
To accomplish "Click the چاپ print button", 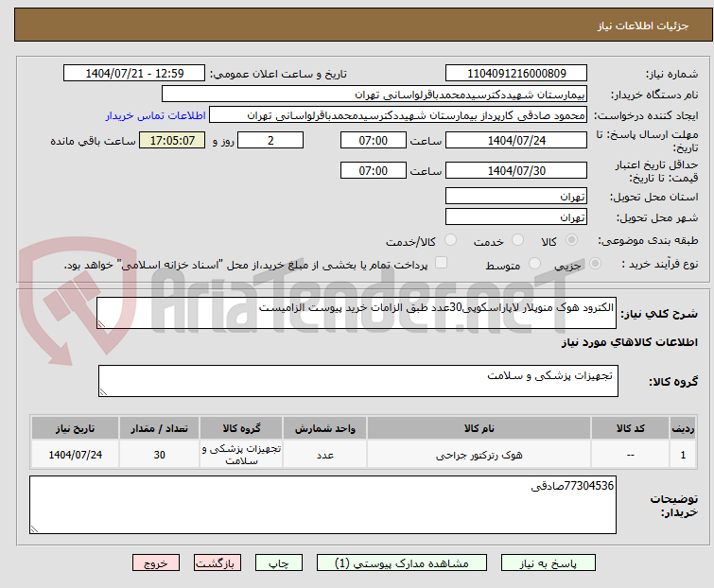I will click(279, 563).
